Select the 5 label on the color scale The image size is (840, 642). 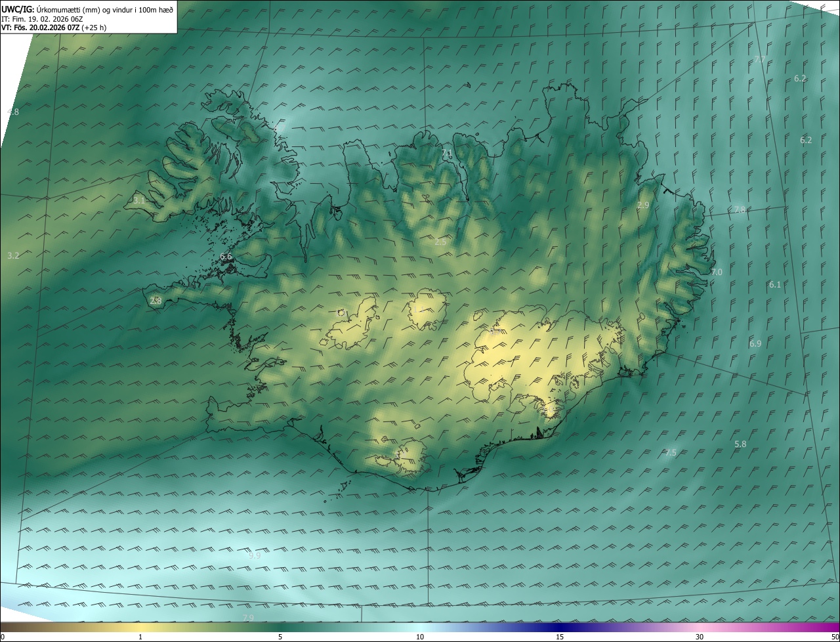coord(280,637)
